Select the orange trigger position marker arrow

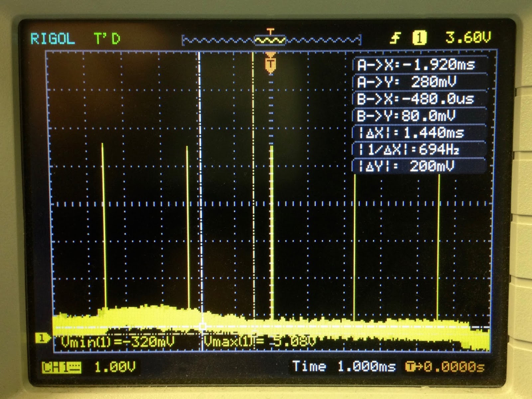tap(271, 63)
